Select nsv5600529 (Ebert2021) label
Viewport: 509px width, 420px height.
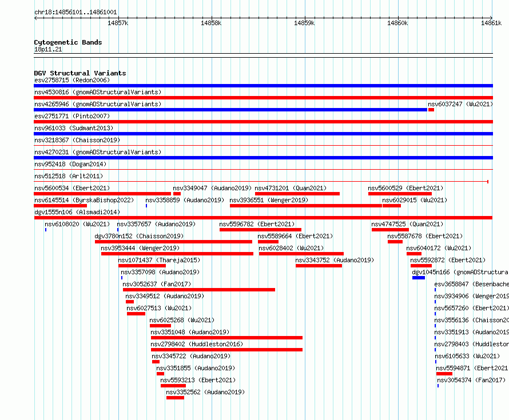tap(405, 188)
